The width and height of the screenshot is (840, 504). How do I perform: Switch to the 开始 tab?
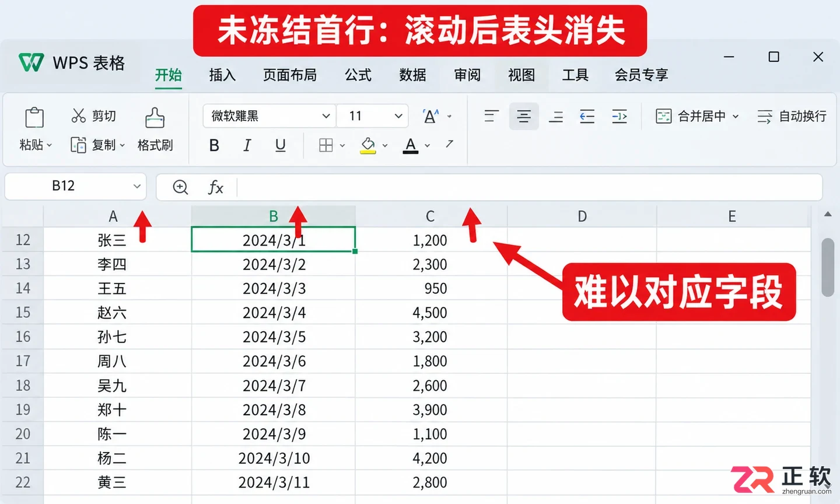(169, 75)
